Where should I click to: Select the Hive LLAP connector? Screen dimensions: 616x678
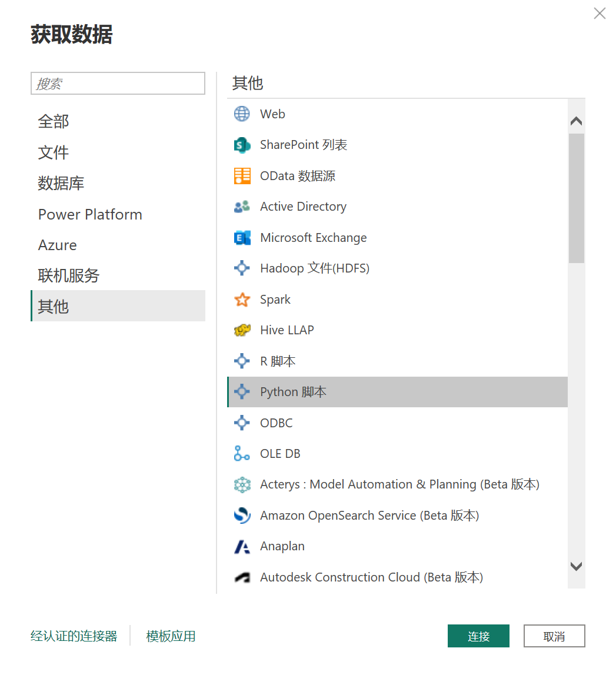(288, 330)
